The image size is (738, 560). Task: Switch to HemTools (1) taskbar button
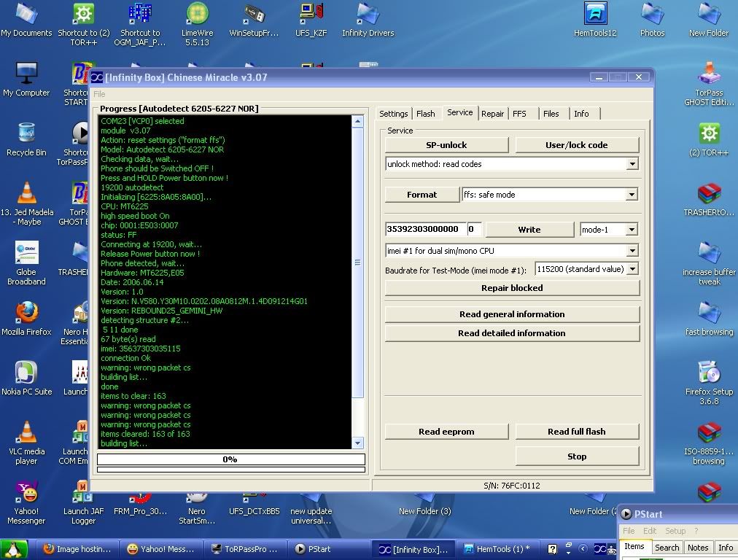click(497, 549)
